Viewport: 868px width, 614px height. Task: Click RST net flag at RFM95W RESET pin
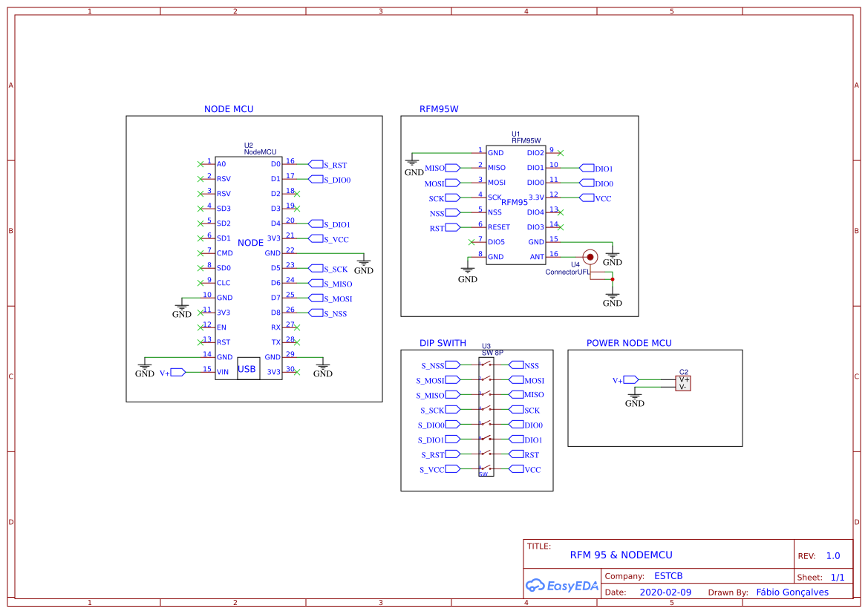click(451, 228)
